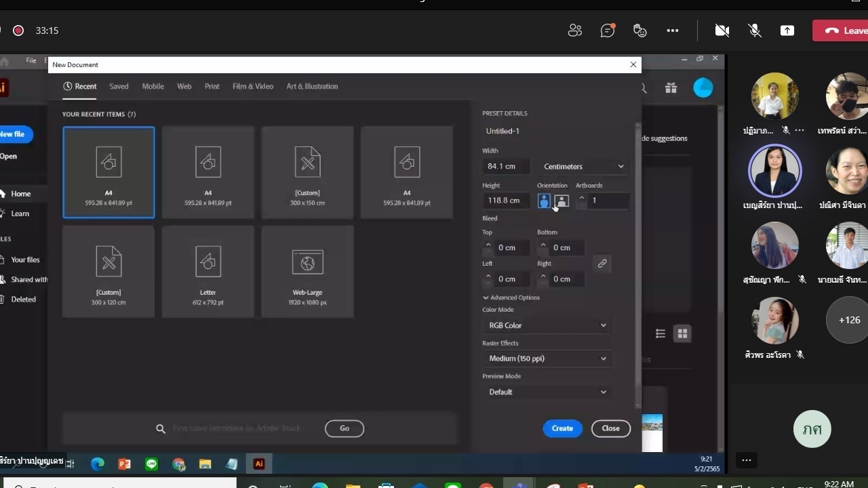Toggle the bleed link chain icon
This screenshot has width=868, height=488.
pyautogui.click(x=602, y=264)
